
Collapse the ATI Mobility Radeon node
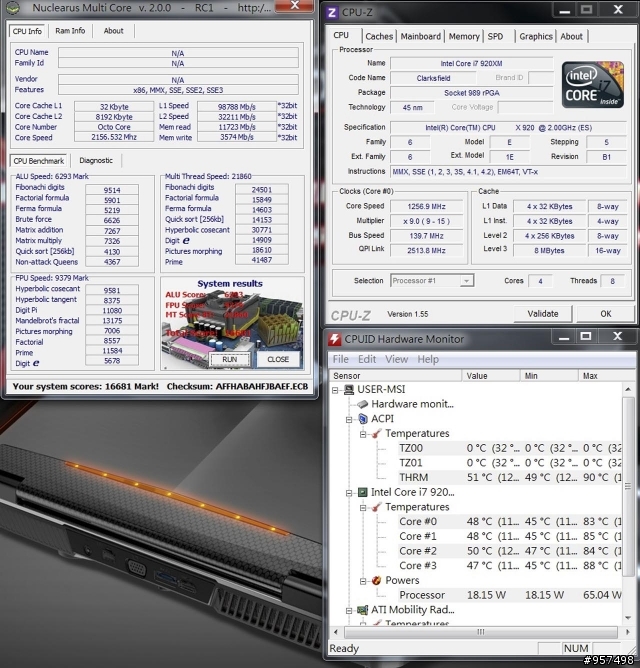pos(349,610)
